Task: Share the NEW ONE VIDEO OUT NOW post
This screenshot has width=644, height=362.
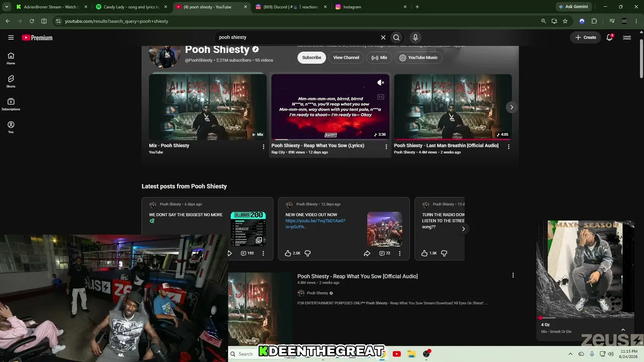Action: pyautogui.click(x=367, y=253)
